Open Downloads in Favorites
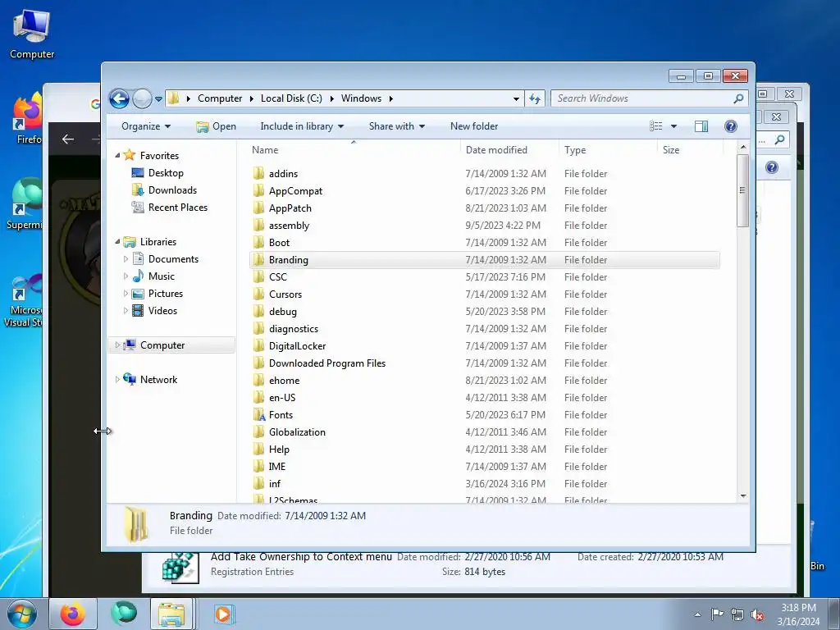This screenshot has width=840, height=630. 172,190
